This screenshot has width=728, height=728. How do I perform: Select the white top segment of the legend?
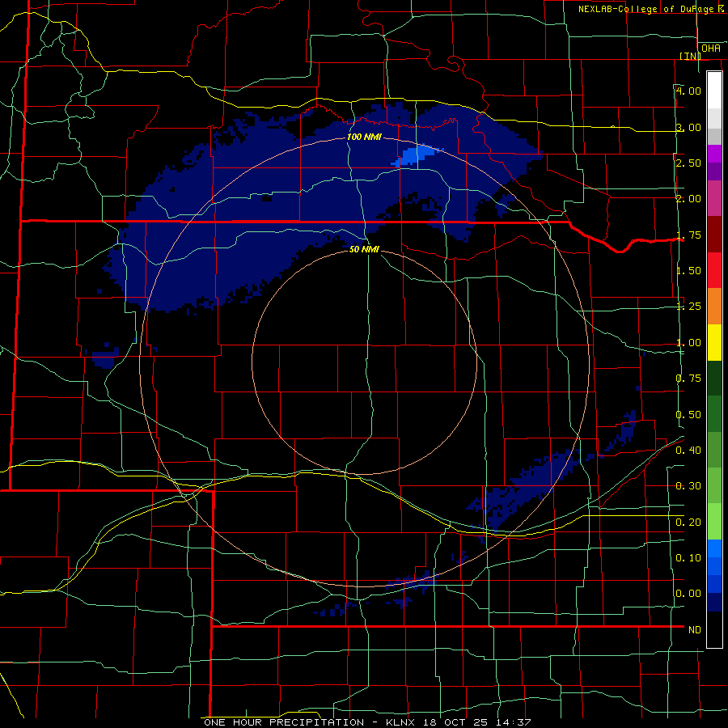coord(714,90)
